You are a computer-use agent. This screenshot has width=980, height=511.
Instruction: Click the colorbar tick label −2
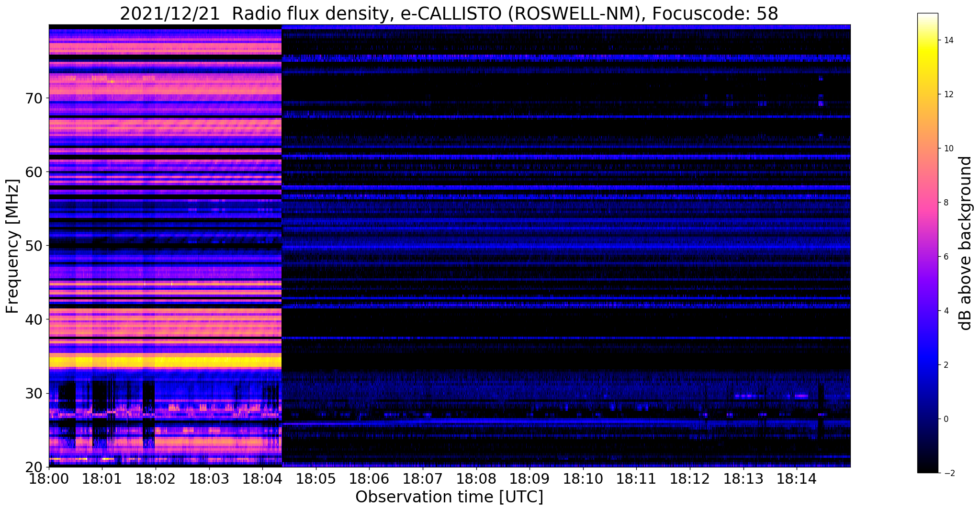click(948, 473)
